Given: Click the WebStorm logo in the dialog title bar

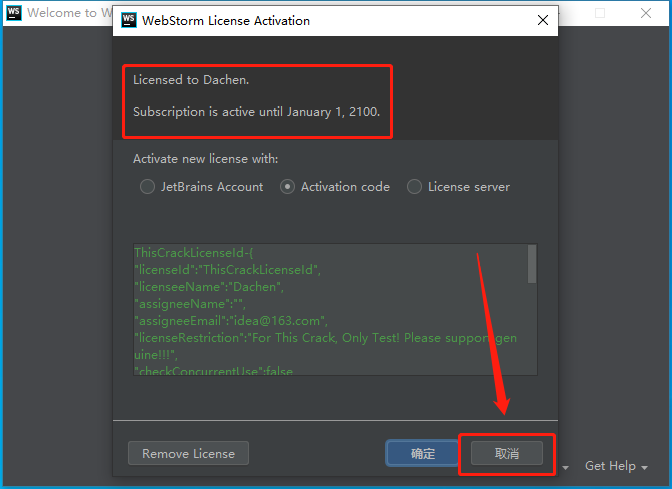Looking at the screenshot, I should [x=129, y=20].
